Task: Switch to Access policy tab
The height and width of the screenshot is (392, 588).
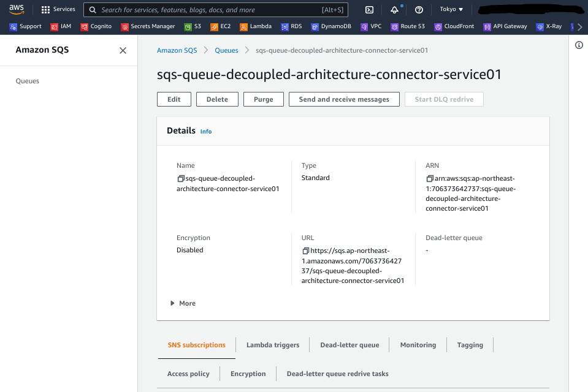Action: (x=188, y=374)
